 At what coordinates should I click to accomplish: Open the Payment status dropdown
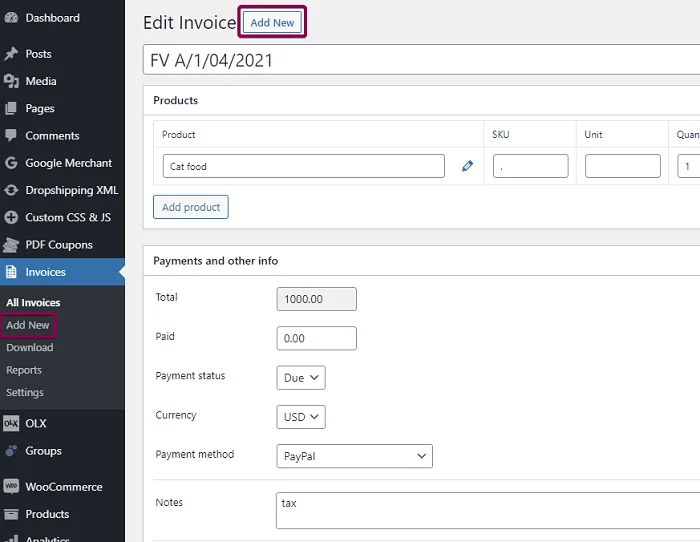(301, 378)
